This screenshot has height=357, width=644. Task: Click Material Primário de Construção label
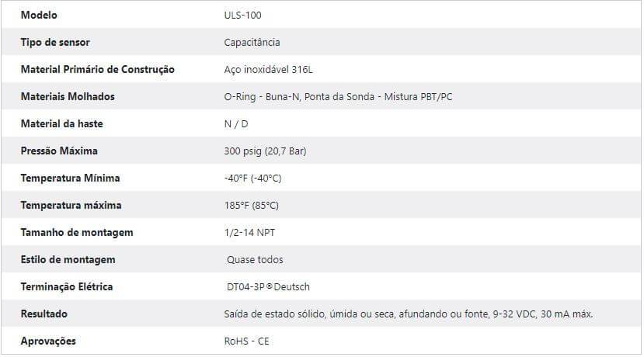tap(98, 69)
